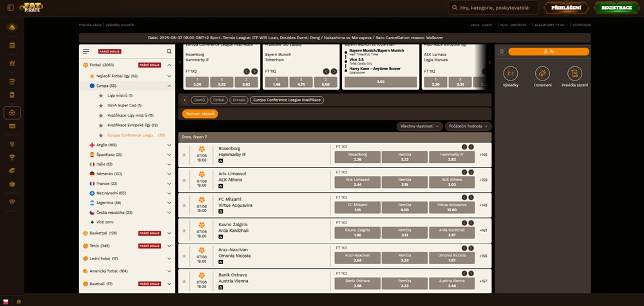
Task: Bet on Remíza for Aris Limassol match
Action: [404, 182]
